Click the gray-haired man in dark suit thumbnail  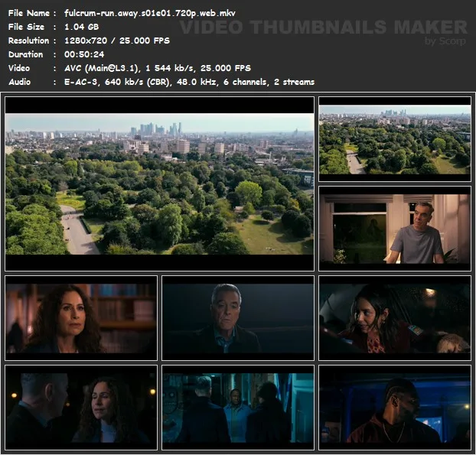[x=237, y=318]
